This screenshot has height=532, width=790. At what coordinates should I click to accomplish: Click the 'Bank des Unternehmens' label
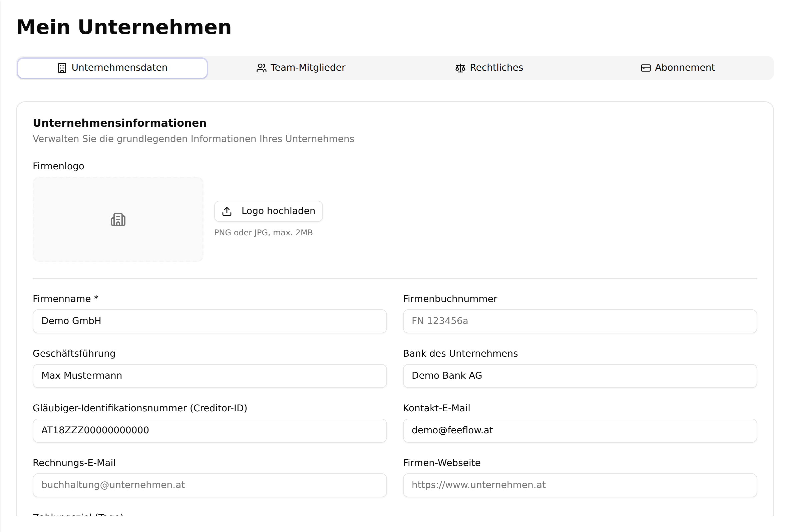click(x=460, y=354)
